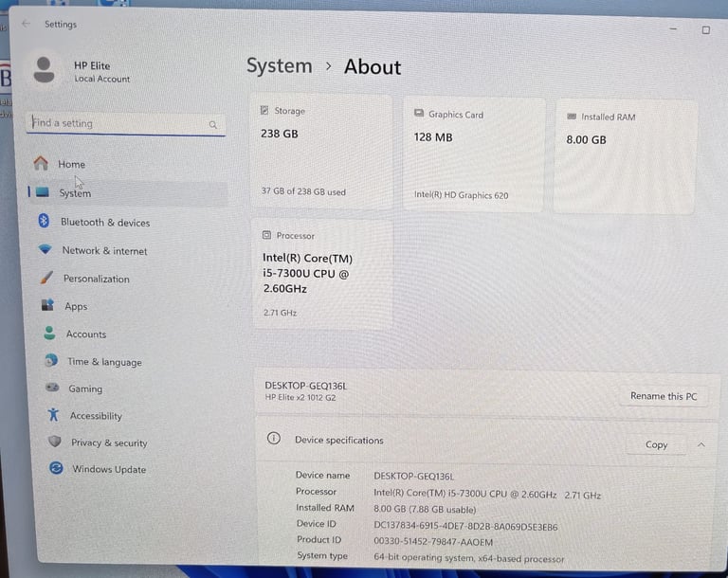The image size is (728, 578).
Task: Click the search magnifier icon
Action: [x=213, y=124]
